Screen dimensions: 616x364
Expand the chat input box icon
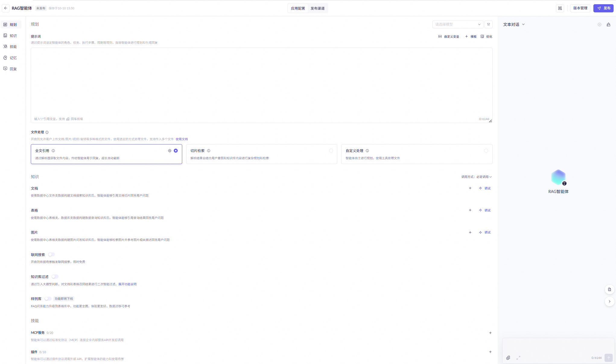point(518,358)
